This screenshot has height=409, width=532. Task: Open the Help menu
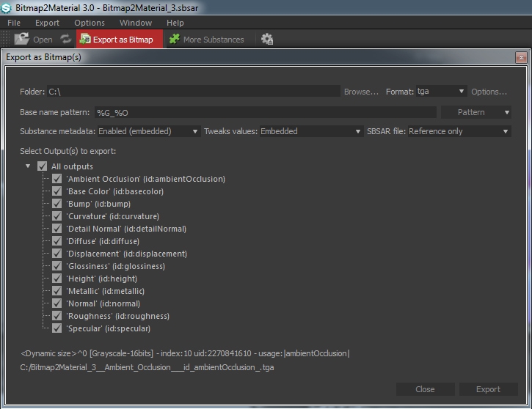[175, 23]
